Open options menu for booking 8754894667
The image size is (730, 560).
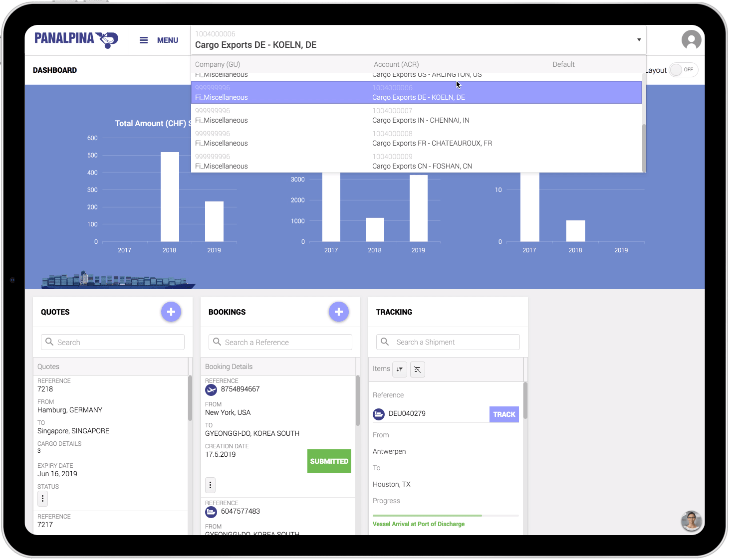pyautogui.click(x=211, y=485)
